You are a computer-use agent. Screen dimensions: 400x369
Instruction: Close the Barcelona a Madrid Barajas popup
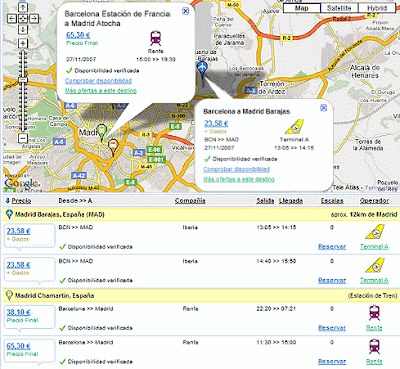click(323, 108)
